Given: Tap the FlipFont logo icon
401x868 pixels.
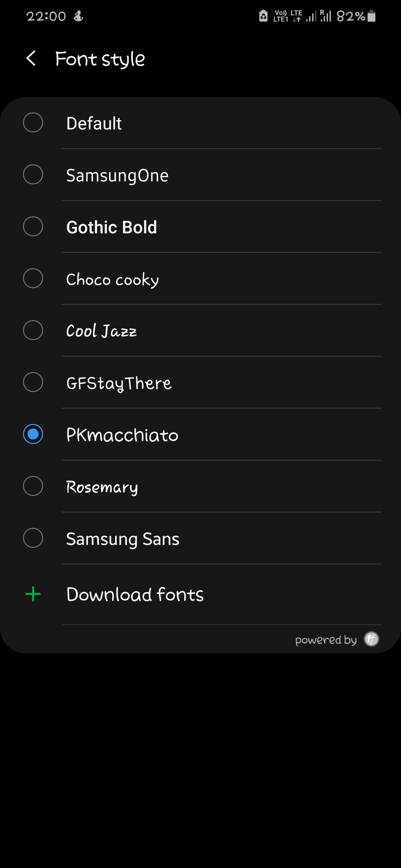Looking at the screenshot, I should click(x=371, y=639).
